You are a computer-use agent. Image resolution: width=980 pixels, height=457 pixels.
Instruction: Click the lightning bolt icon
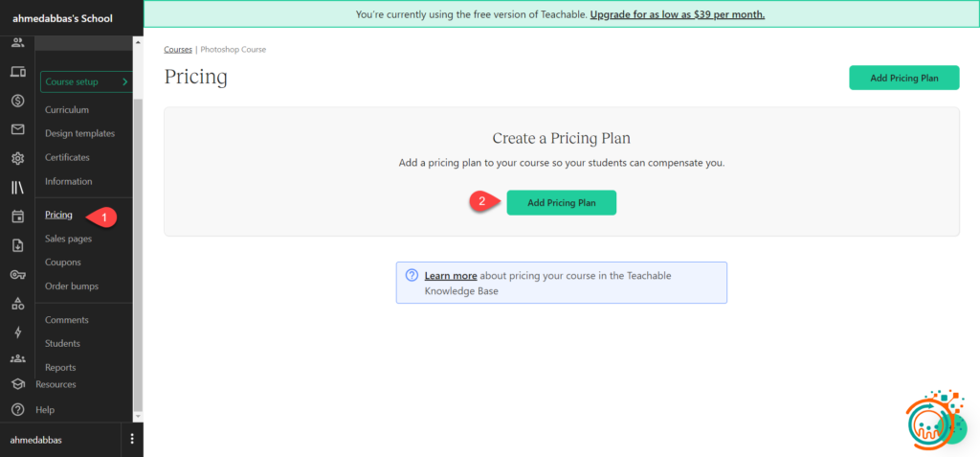17,332
